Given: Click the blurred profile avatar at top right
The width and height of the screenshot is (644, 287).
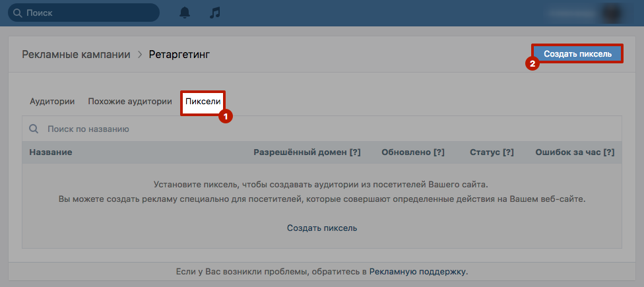Looking at the screenshot, I should point(612,13).
